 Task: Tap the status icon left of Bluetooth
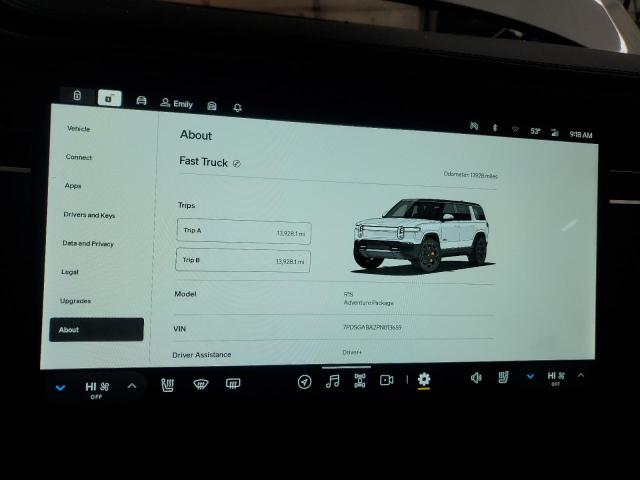(x=474, y=126)
